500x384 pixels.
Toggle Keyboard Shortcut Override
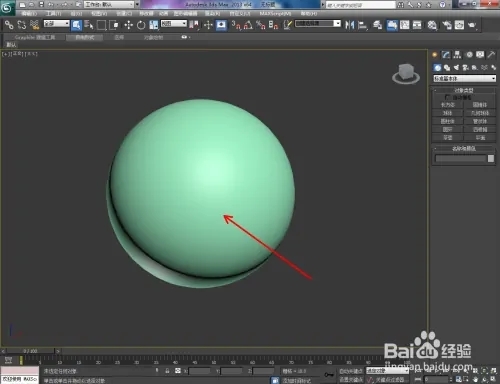pyautogui.click(x=221, y=25)
